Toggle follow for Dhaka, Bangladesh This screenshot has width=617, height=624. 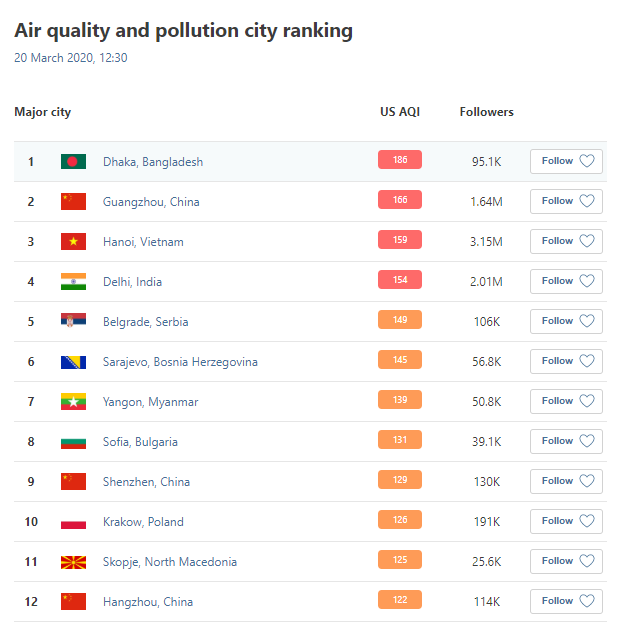click(566, 161)
